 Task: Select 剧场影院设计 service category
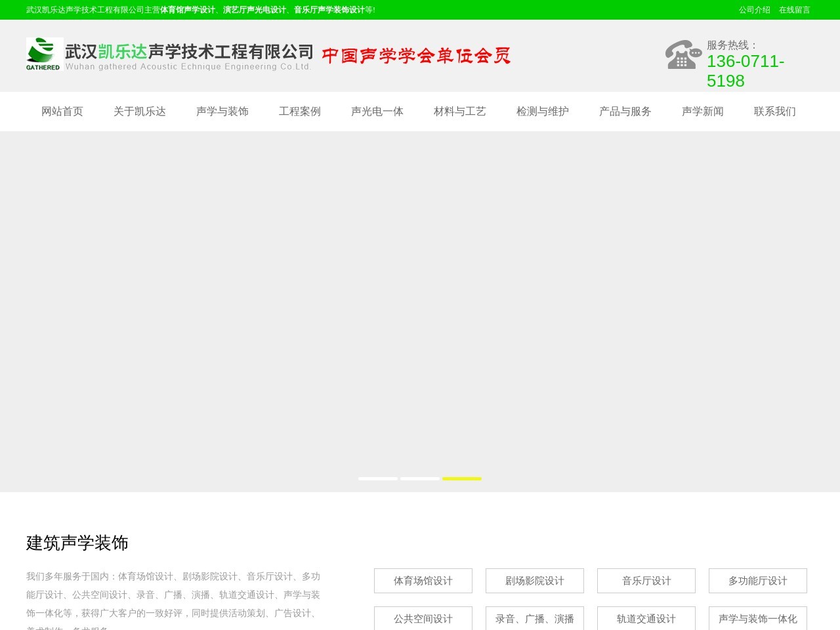click(534, 580)
